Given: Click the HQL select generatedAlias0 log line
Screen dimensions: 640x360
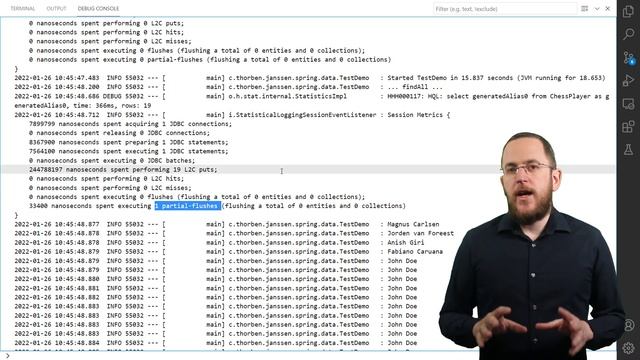Looking at the screenshot, I should coord(312,96).
